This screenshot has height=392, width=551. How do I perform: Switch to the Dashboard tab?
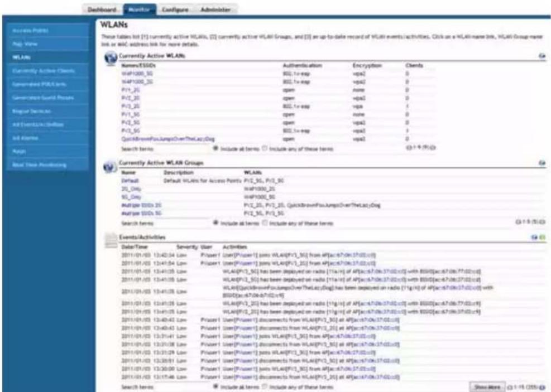coord(102,9)
